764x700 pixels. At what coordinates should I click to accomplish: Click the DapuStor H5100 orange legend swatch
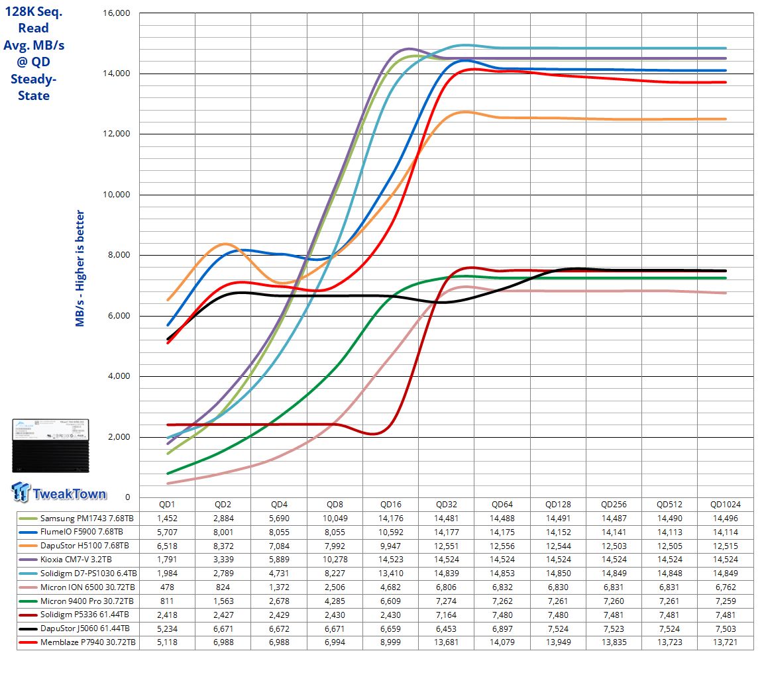tap(28, 546)
